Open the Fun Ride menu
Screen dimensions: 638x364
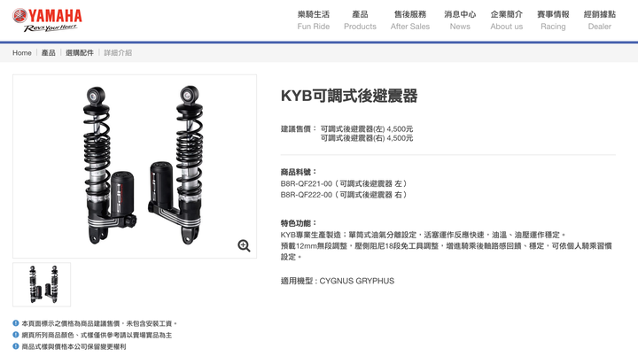(314, 20)
